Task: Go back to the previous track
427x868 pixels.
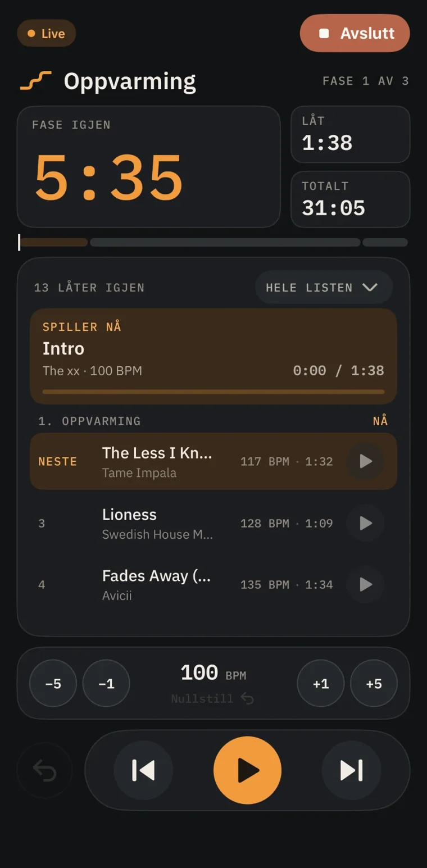Action: [x=143, y=770]
